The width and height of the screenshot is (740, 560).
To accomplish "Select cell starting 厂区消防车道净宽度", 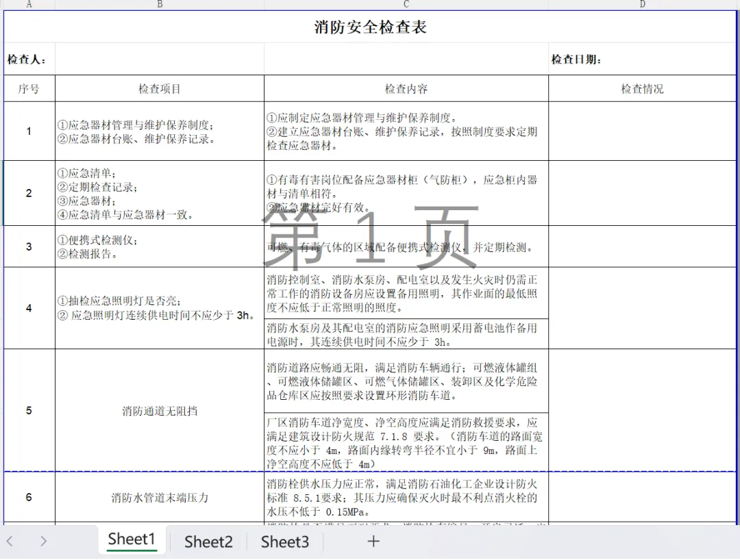I will (406, 442).
